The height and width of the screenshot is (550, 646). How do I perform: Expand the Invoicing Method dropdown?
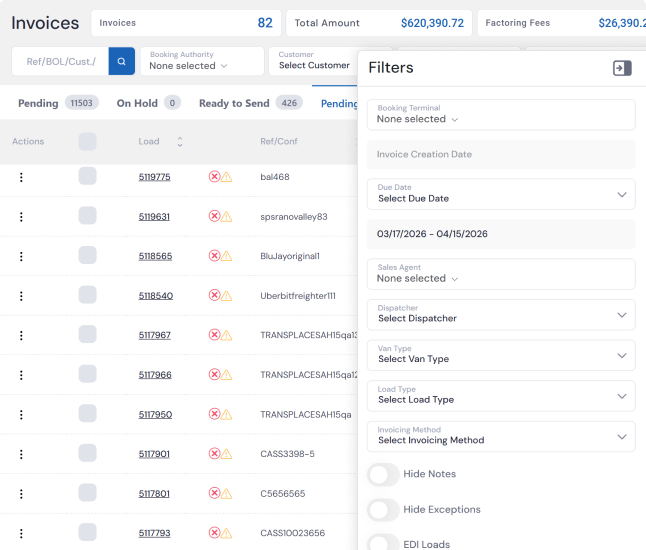(x=501, y=437)
